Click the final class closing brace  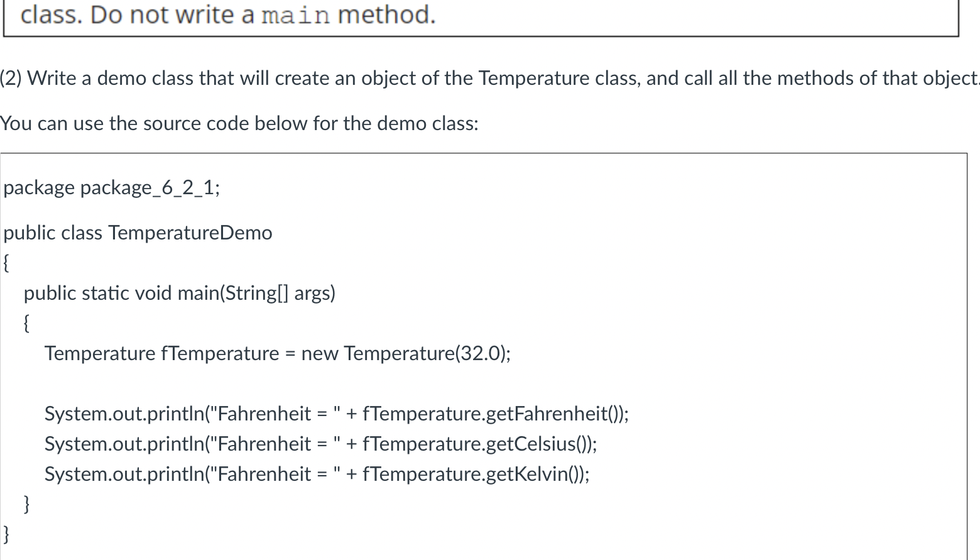coord(6,534)
